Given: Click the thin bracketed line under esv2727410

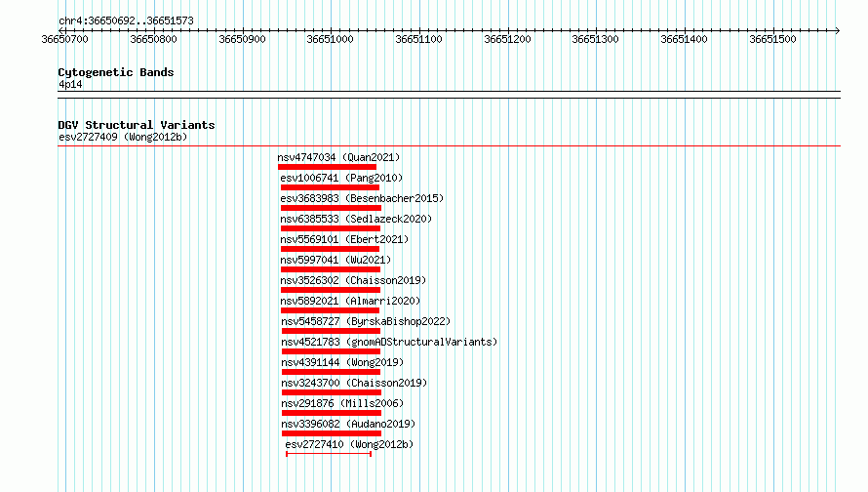Looking at the screenshot, I should click(329, 454).
